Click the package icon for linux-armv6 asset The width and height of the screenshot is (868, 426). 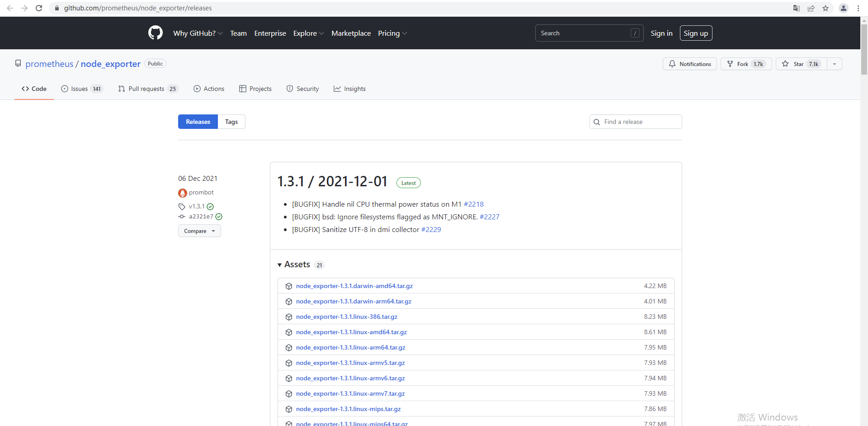click(x=289, y=379)
